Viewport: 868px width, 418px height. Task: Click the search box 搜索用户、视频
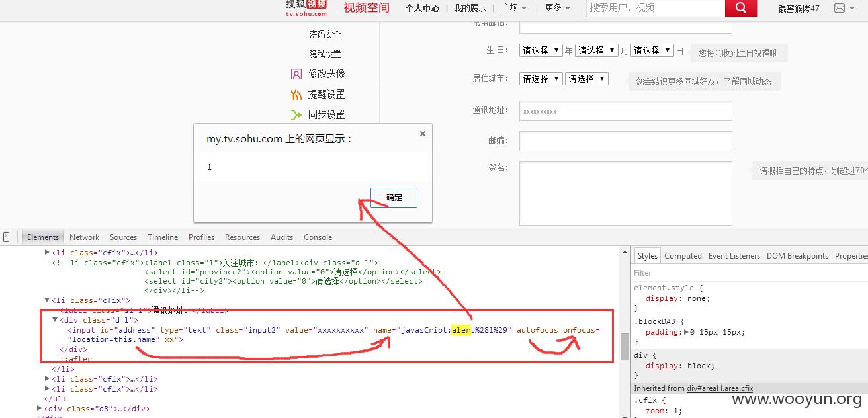click(655, 8)
